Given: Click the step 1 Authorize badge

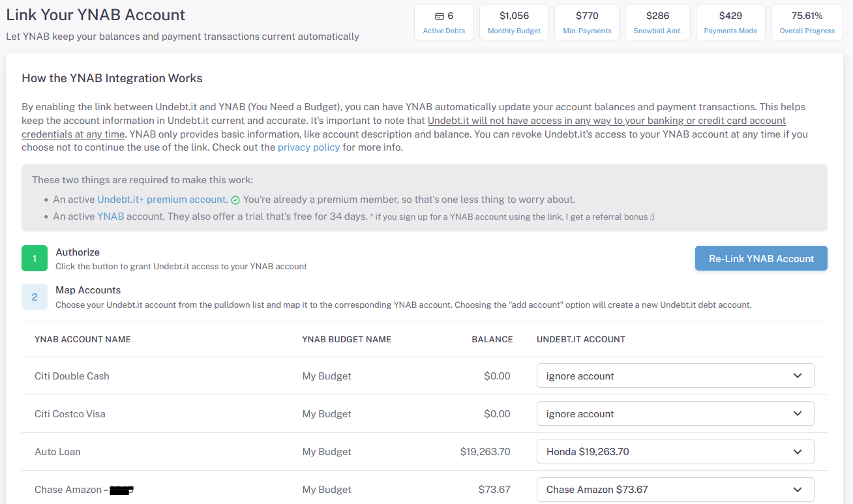Looking at the screenshot, I should (x=35, y=258).
